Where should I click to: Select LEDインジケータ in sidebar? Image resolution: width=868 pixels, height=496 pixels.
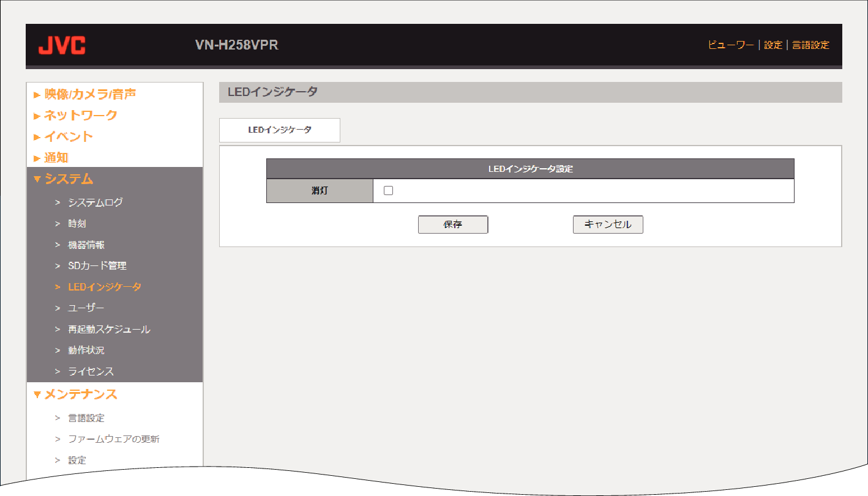[x=105, y=287]
